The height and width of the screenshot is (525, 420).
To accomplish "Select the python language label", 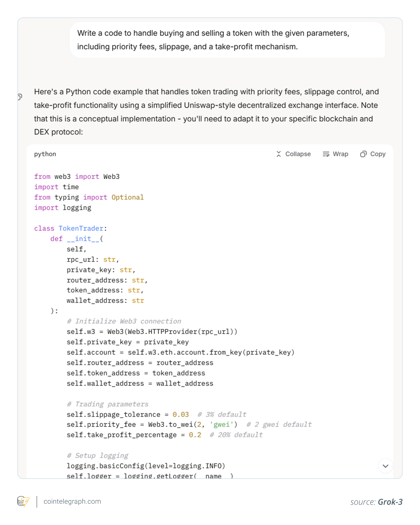I will (x=45, y=154).
